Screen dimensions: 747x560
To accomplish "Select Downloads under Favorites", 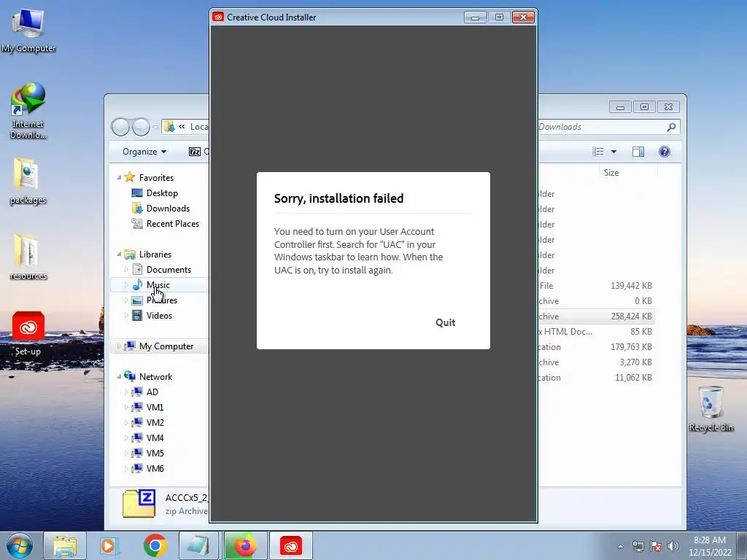I will pyautogui.click(x=168, y=208).
